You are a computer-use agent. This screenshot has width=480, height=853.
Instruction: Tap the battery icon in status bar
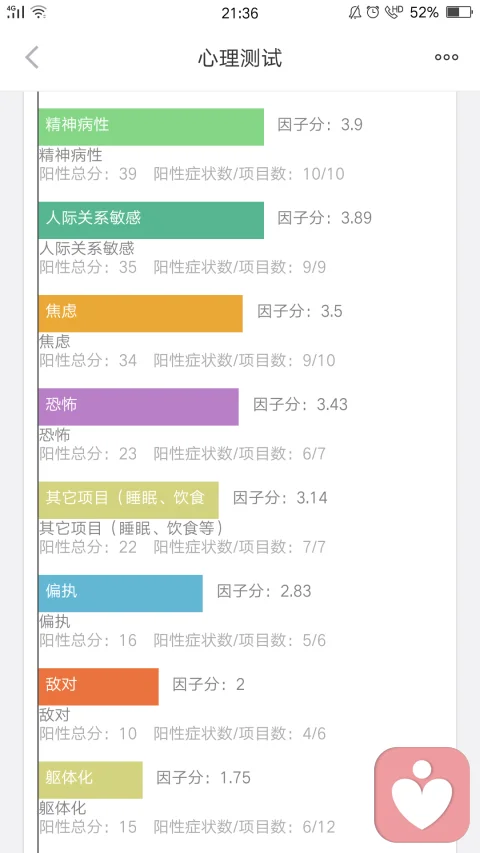click(459, 12)
